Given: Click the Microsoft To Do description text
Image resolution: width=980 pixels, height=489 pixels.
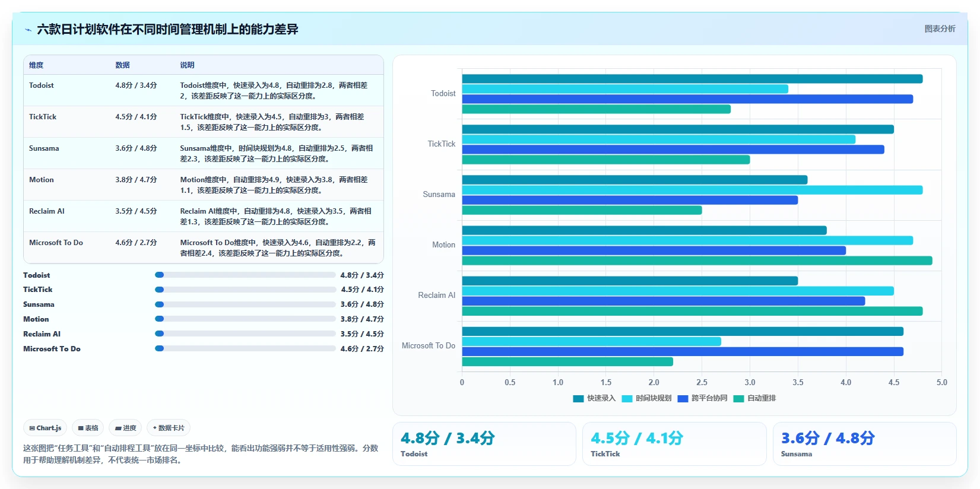Looking at the screenshot, I should click(x=278, y=248).
